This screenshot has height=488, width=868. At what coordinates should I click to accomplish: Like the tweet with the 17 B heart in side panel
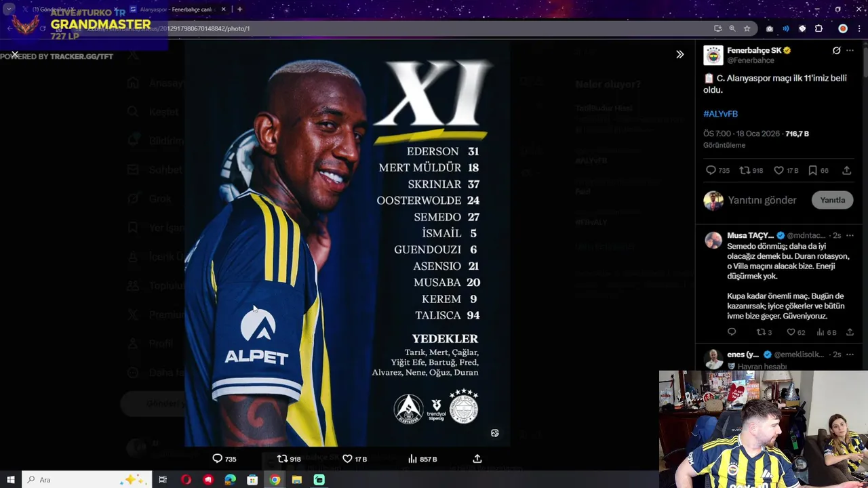778,170
